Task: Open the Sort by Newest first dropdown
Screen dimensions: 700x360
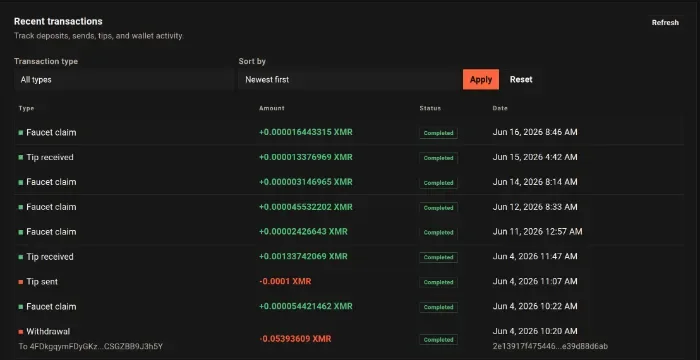Action: pyautogui.click(x=350, y=80)
